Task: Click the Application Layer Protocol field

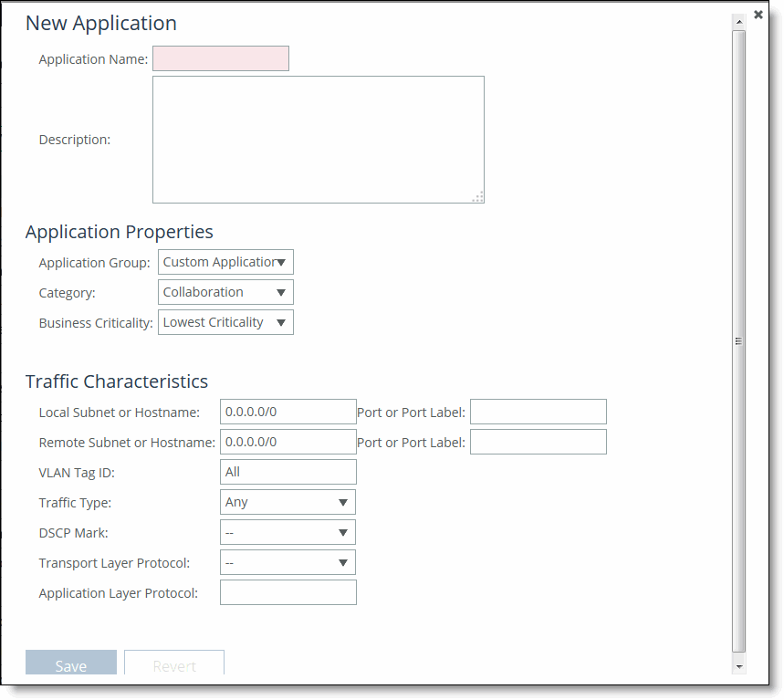Action: [287, 593]
